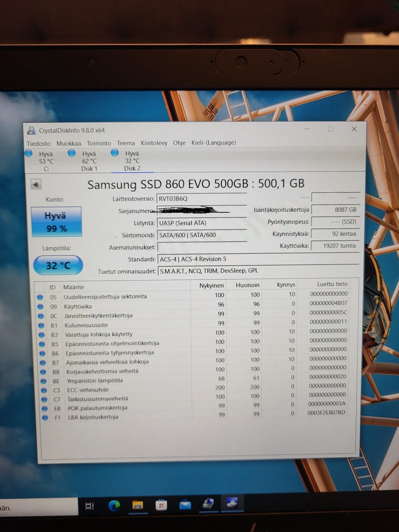Open Microsoft Store from the taskbar
The height and width of the screenshot is (532, 399).
161,505
